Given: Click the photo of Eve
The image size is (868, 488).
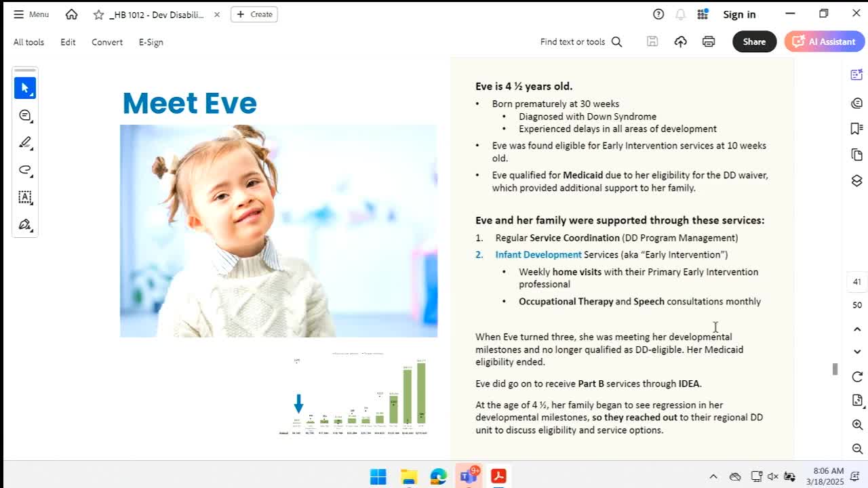Looking at the screenshot, I should (x=279, y=230).
